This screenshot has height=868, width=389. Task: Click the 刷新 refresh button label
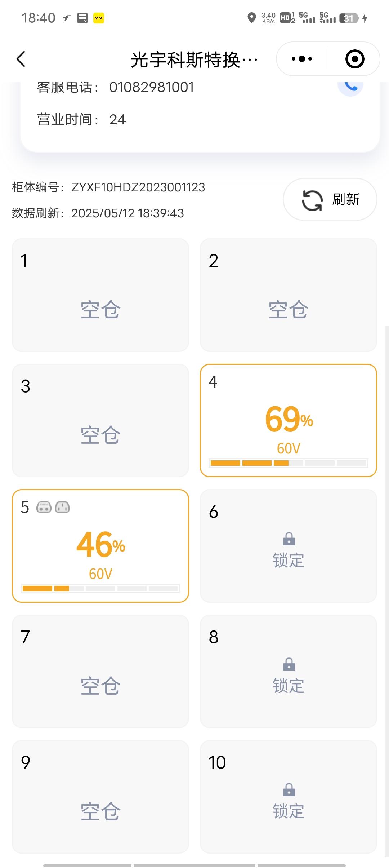pyautogui.click(x=346, y=199)
